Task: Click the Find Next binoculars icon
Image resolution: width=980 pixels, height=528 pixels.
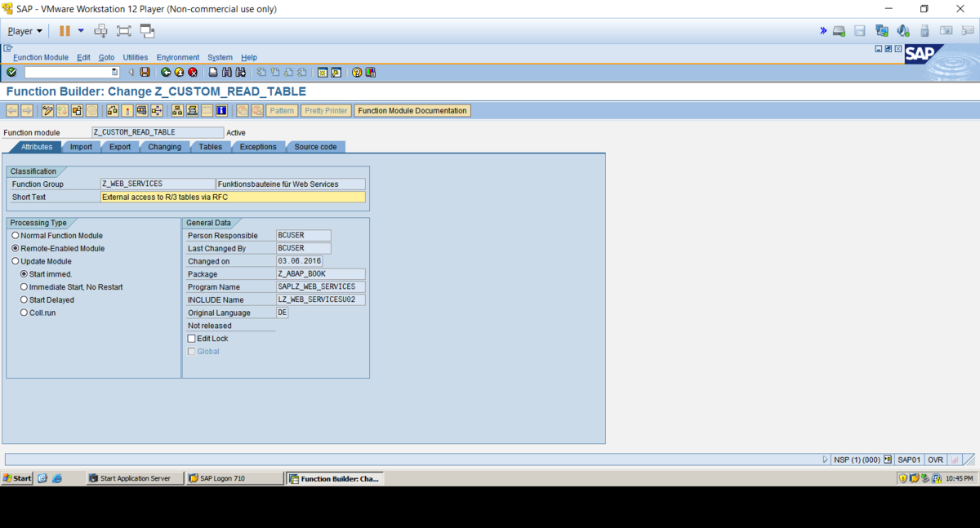Action: coord(240,73)
